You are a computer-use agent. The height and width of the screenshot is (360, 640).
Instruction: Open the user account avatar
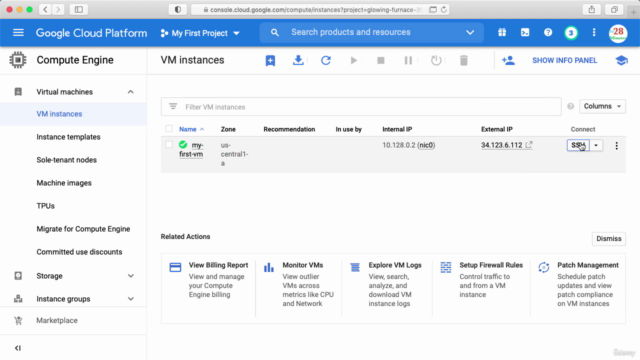pyautogui.click(x=618, y=33)
